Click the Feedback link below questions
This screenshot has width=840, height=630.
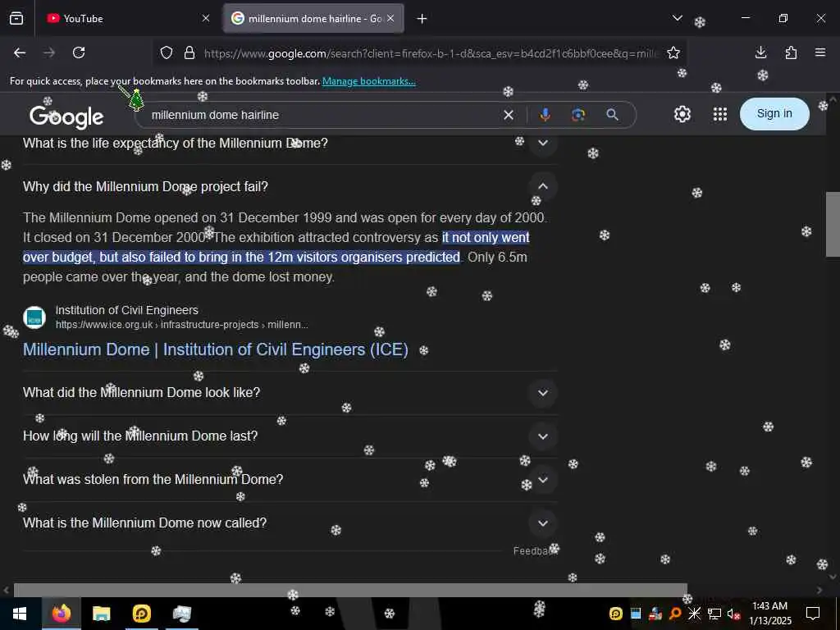pyautogui.click(x=535, y=551)
